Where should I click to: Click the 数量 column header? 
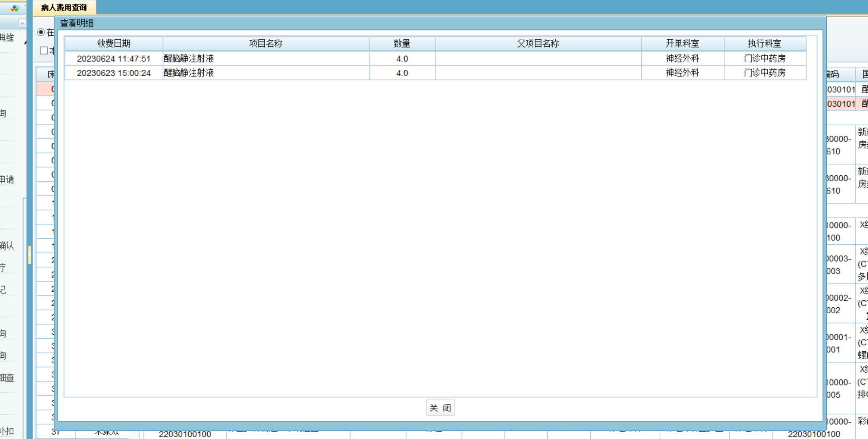(x=401, y=44)
